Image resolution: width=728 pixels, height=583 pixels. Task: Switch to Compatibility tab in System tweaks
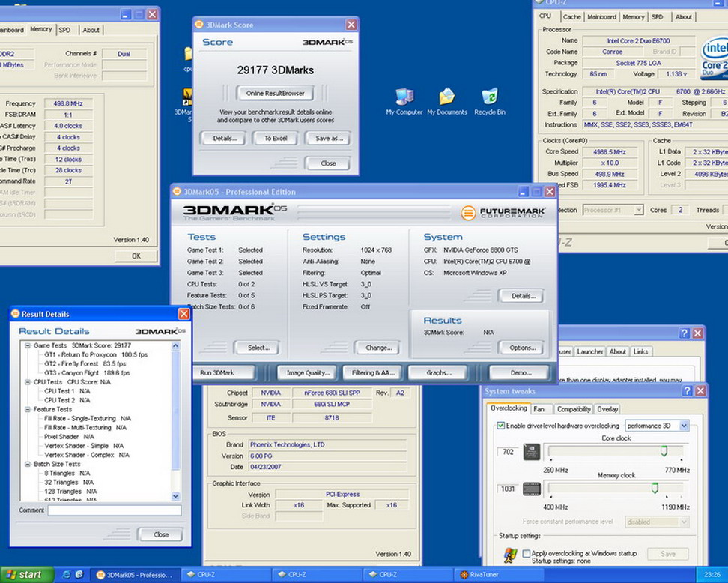tap(574, 409)
